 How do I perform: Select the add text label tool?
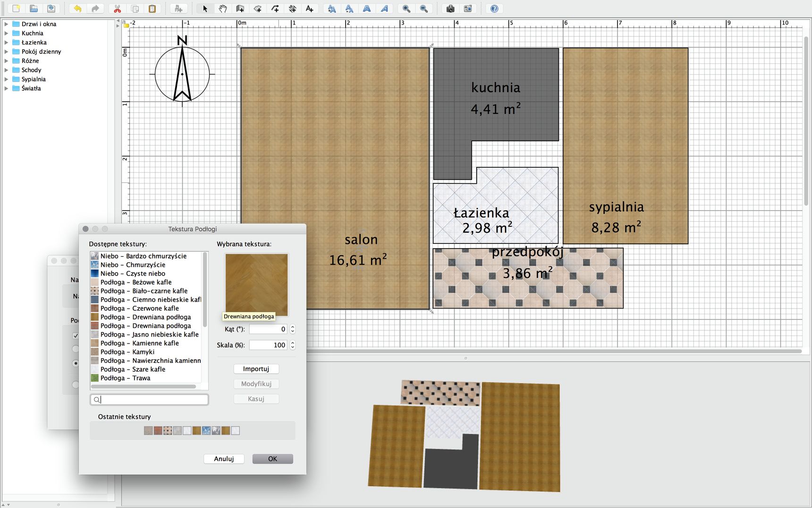pos(310,9)
